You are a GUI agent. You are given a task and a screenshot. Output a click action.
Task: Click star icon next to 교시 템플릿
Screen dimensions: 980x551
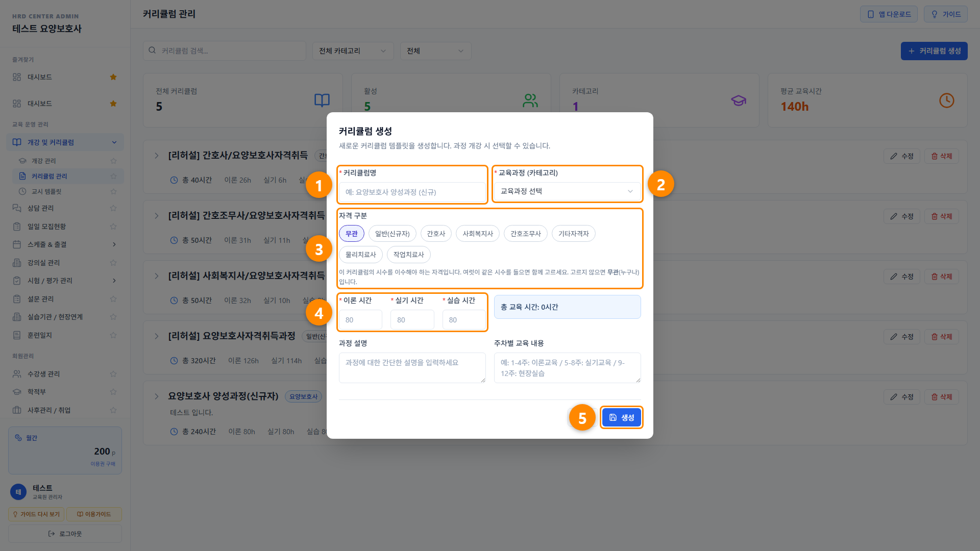click(x=113, y=191)
